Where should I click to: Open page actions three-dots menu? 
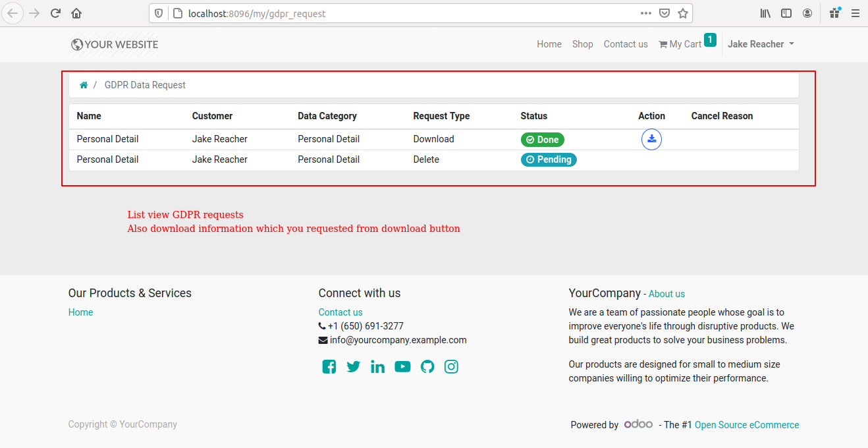[647, 13]
